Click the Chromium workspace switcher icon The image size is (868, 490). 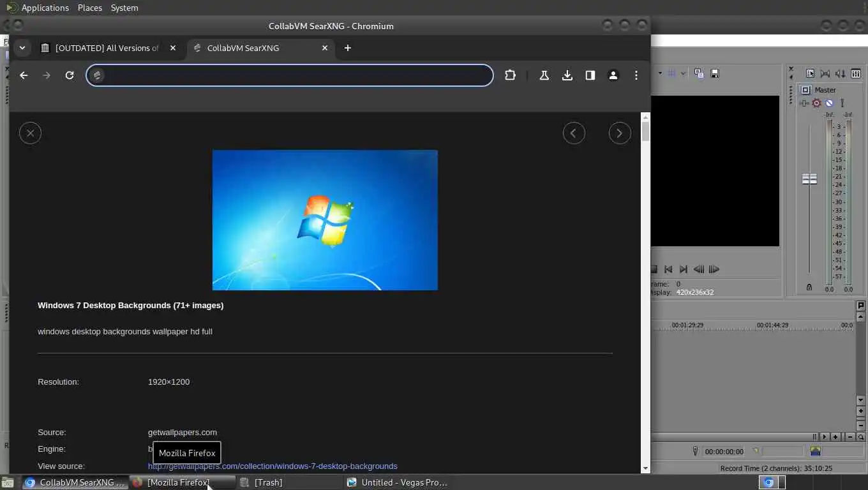click(768, 482)
